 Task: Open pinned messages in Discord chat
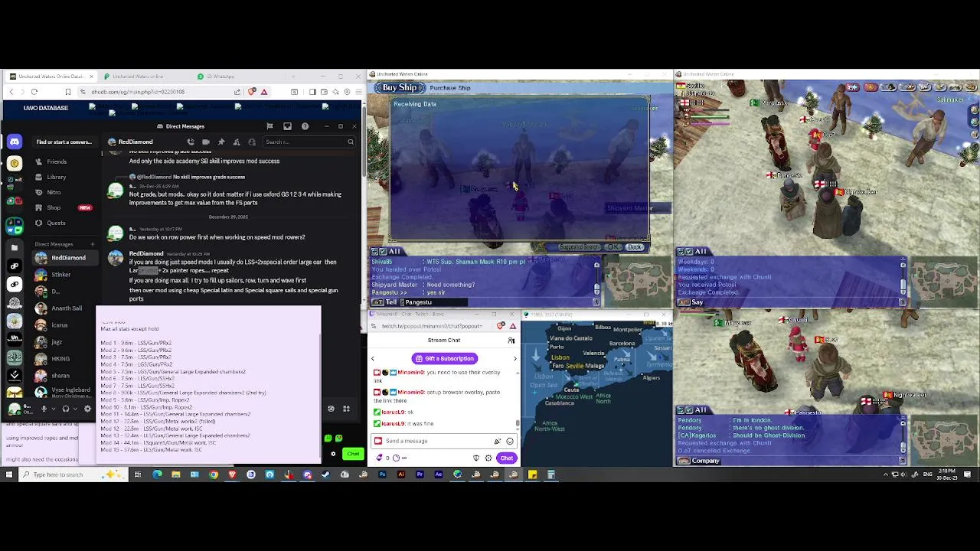tap(221, 142)
